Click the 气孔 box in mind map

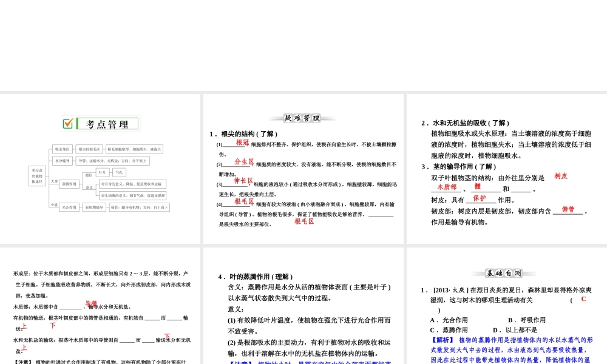(x=119, y=172)
